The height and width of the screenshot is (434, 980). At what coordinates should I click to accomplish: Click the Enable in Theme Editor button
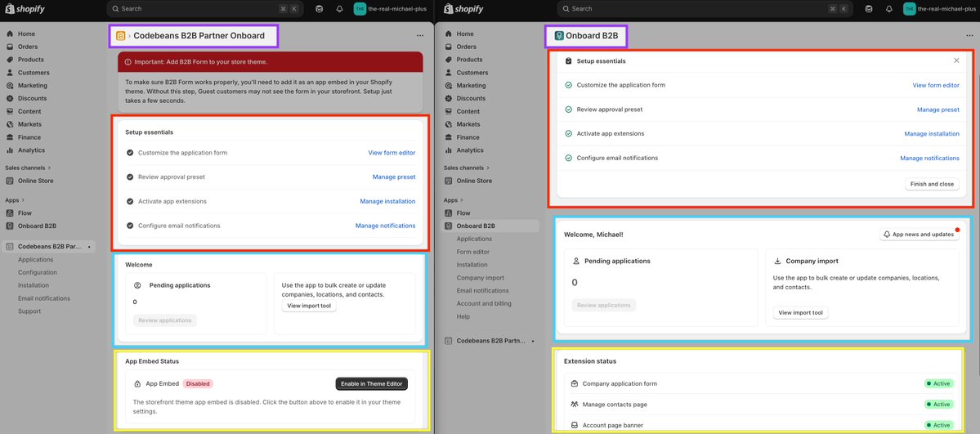(372, 383)
